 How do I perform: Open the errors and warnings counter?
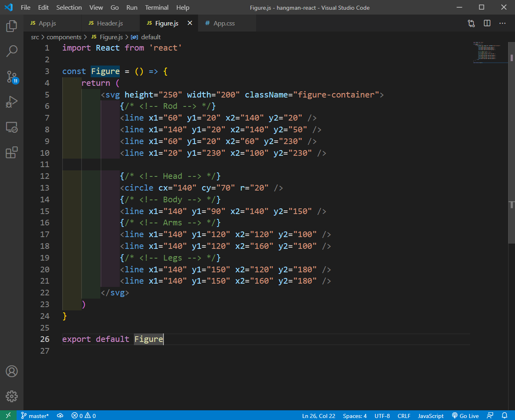pyautogui.click(x=84, y=416)
